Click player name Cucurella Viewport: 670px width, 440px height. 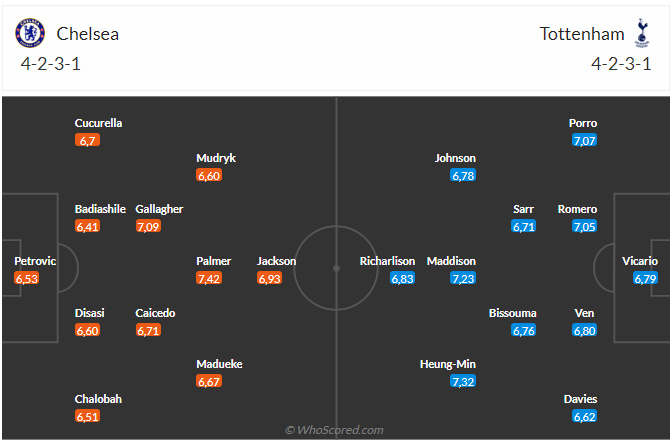[98, 123]
